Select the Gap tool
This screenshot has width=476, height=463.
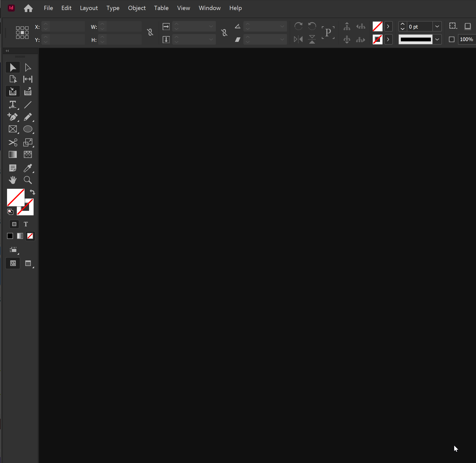click(x=28, y=79)
